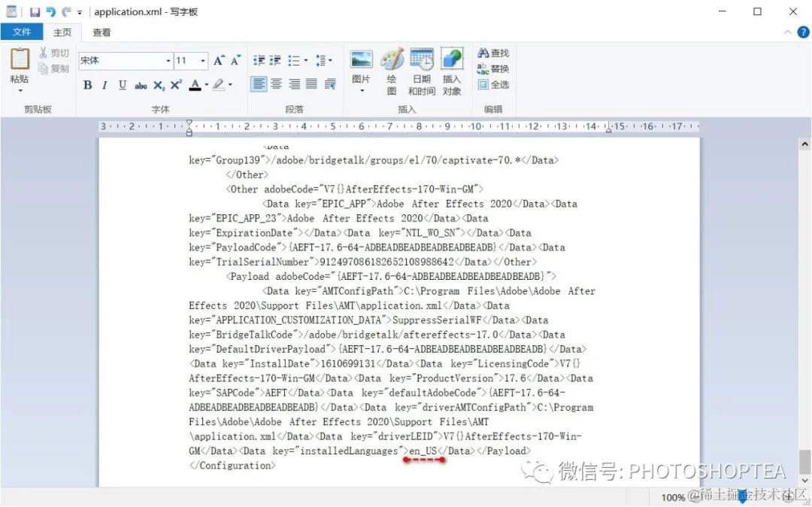Click the Save icon in the title bar
Screen dimensions: 812x507
coord(35,12)
